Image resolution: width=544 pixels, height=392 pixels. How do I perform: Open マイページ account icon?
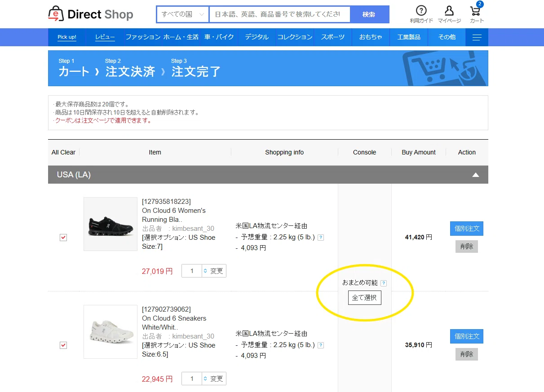(x=449, y=14)
